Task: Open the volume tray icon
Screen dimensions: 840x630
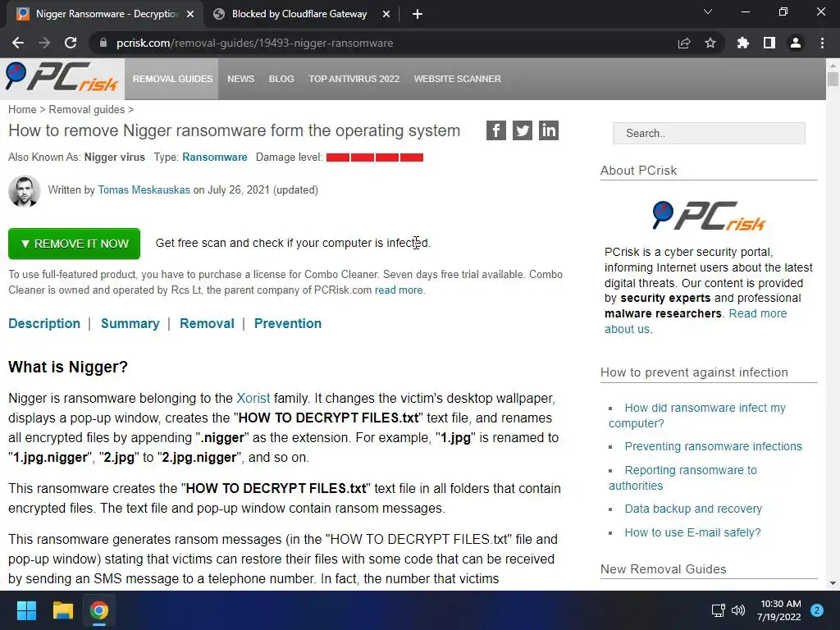Action: click(738, 610)
